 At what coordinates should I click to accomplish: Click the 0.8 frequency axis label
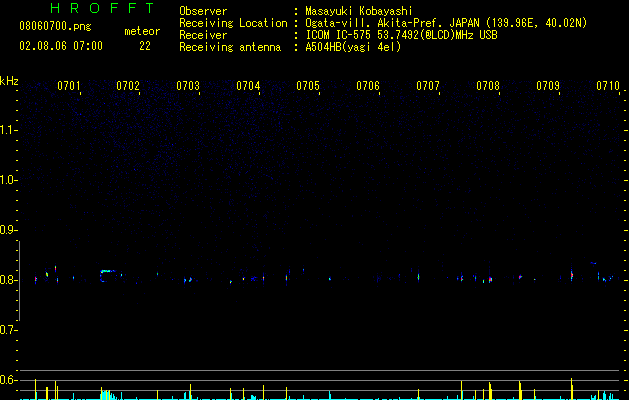click(7, 280)
